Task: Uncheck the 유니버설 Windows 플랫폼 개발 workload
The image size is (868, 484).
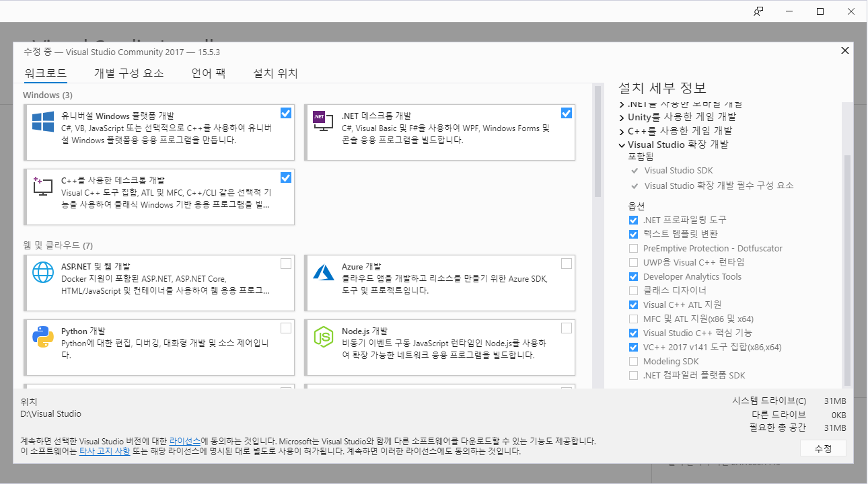Action: [x=286, y=113]
